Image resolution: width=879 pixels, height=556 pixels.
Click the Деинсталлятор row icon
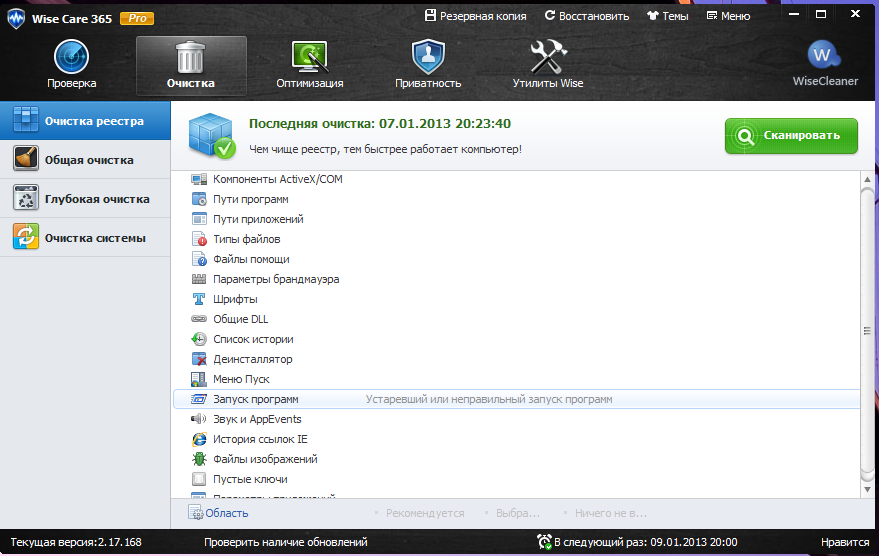pos(199,359)
